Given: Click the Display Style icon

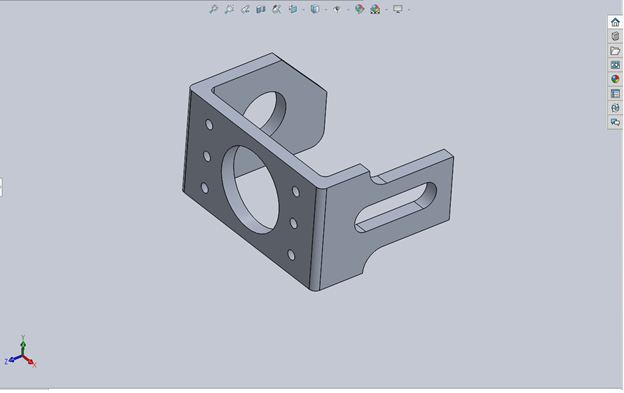Looking at the screenshot, I should pos(314,9).
